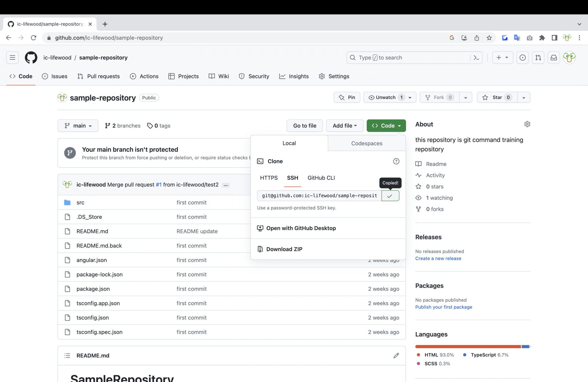Open the issues icon in header

pyautogui.click(x=522, y=58)
